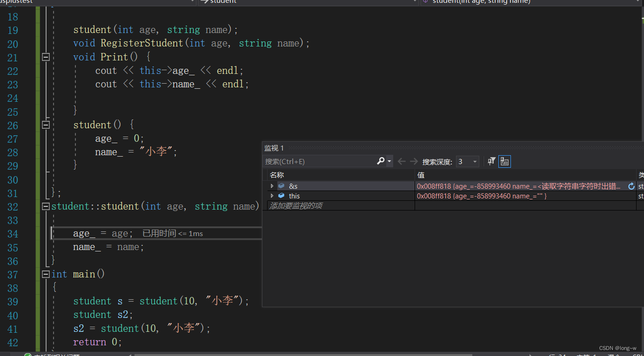Collapse the int main() code block
The image size is (644, 356).
pos(46,274)
